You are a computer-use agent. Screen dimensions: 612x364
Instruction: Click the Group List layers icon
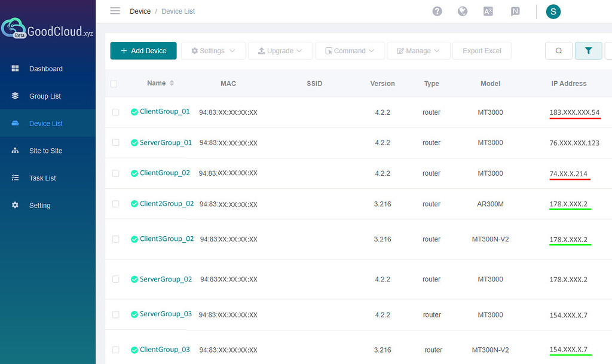tap(15, 96)
